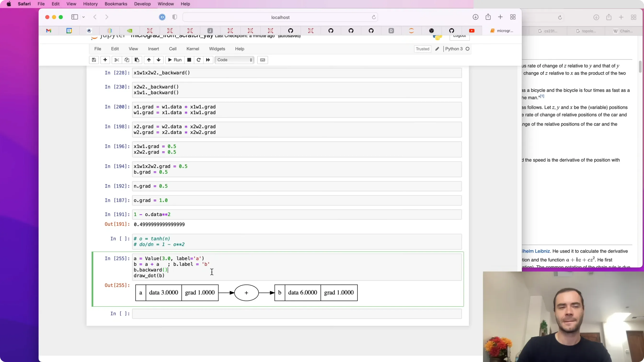Toggle Safari's sidebar

tap(75, 17)
